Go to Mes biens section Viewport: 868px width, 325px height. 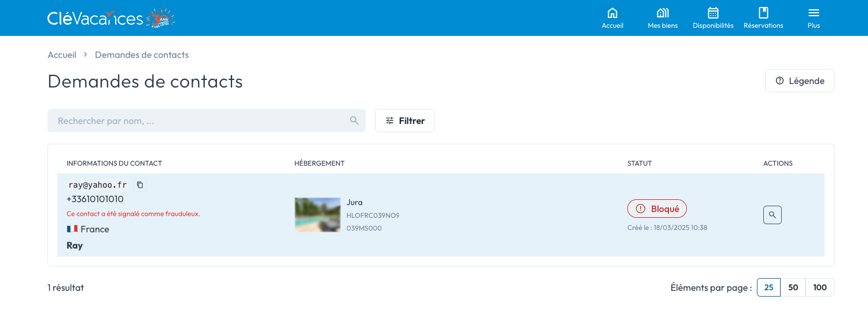coord(663,18)
